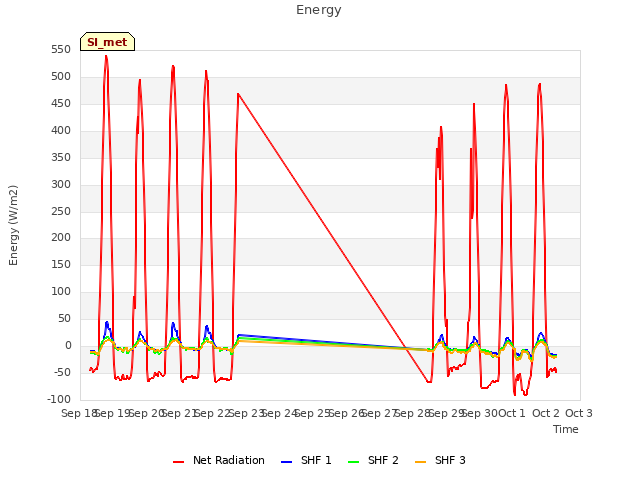This screenshot has width=640, height=480.
Task: Click the 300 y-axis label
Action: tap(61, 184)
